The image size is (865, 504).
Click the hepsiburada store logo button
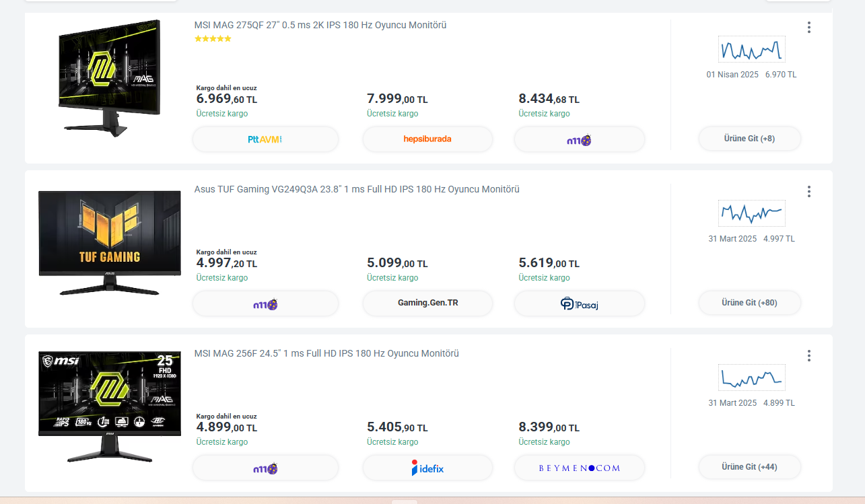[427, 139]
